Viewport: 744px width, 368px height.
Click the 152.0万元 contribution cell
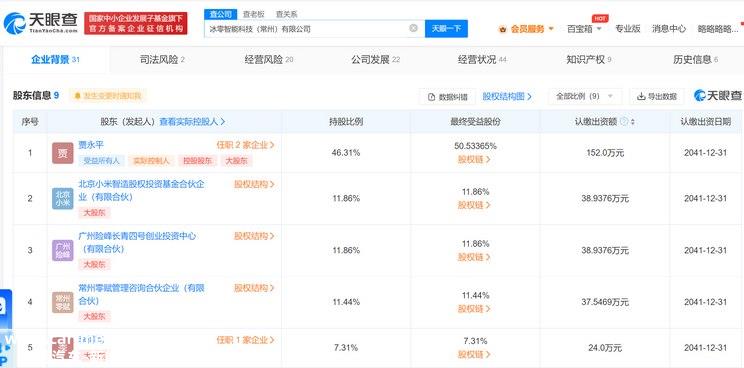coord(605,153)
